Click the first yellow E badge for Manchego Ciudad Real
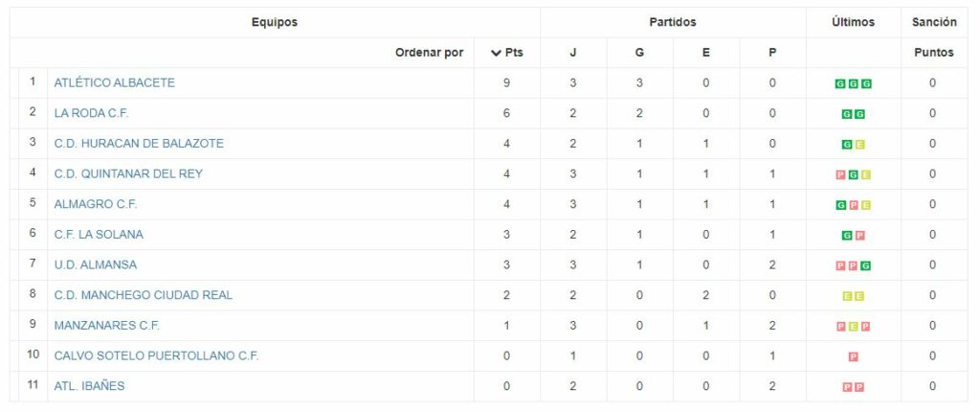 click(847, 296)
